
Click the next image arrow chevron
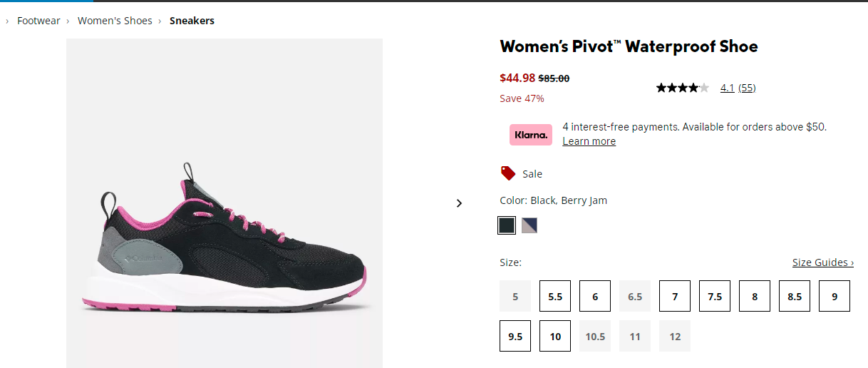[x=459, y=203]
